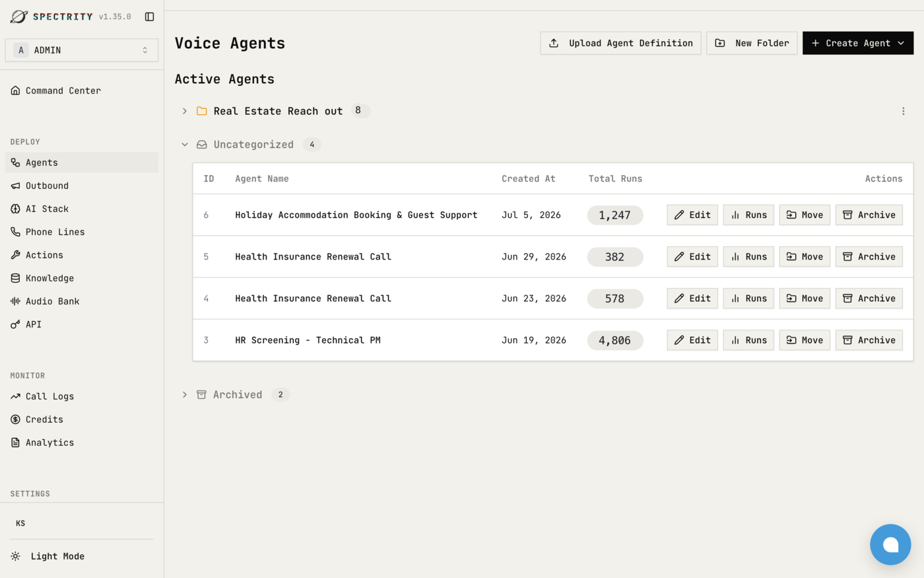Open the ADMIN workspace switcher
Screen dimensions: 924x578
[x=82, y=50]
